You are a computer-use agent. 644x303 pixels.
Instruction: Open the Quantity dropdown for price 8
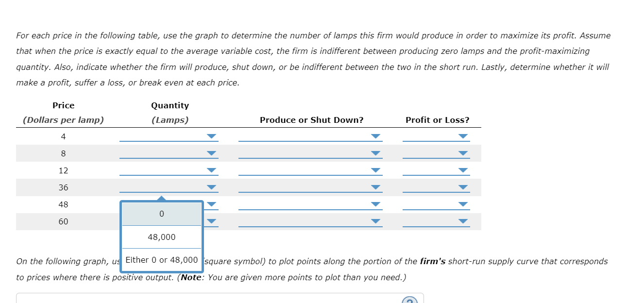click(169, 153)
